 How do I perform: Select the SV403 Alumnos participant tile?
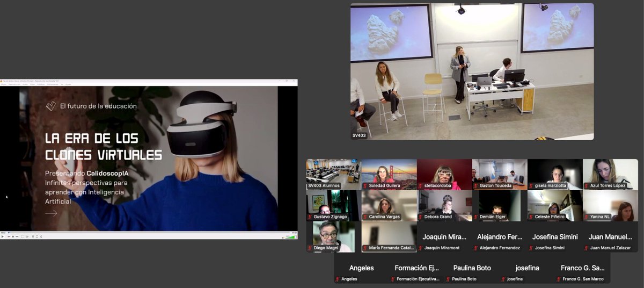tap(334, 175)
